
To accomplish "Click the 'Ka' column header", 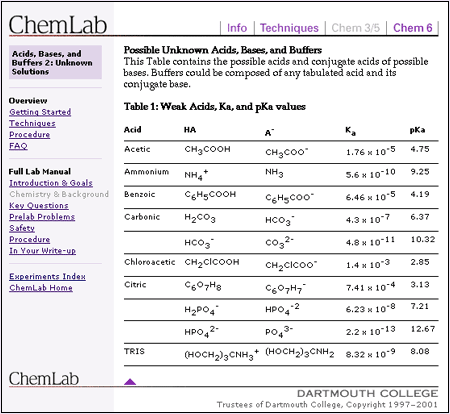I will tap(350, 131).
